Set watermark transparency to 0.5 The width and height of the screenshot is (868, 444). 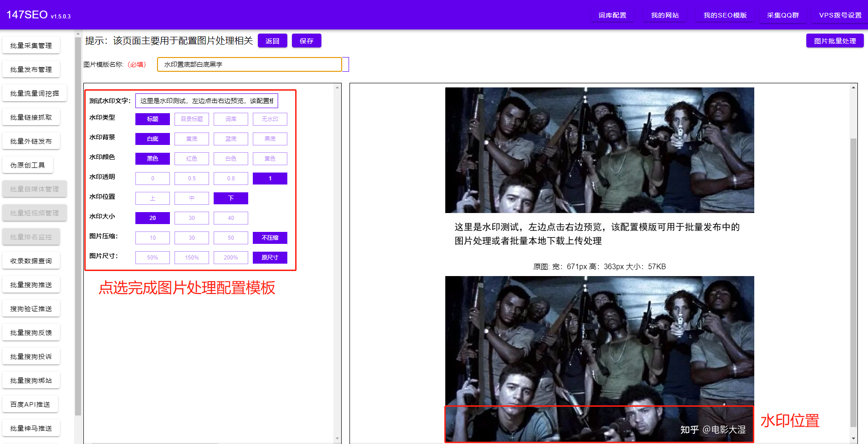(x=192, y=179)
